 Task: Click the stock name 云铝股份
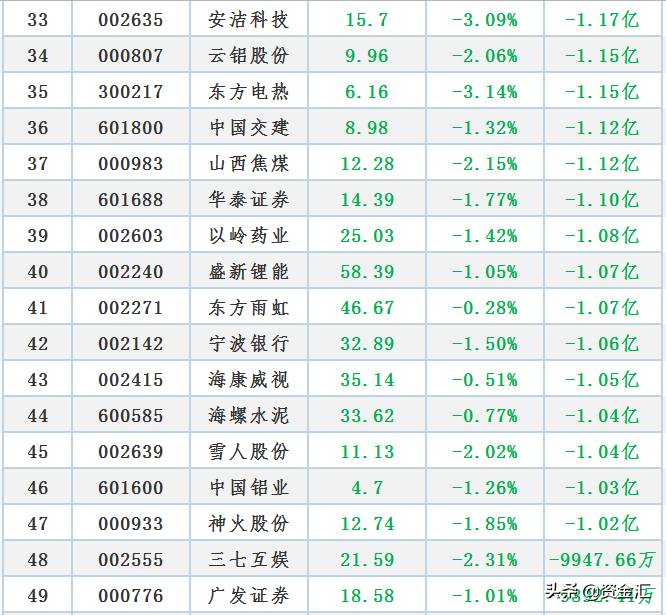coord(249,56)
